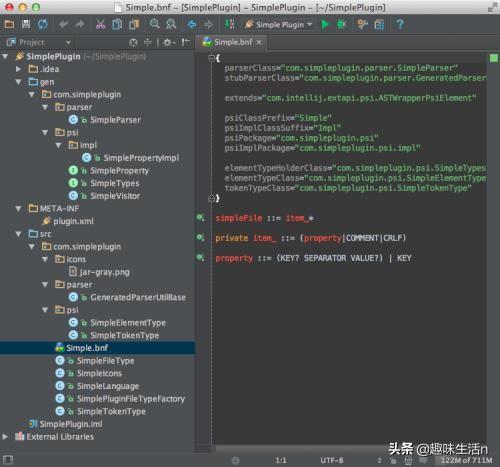Click the gutter icon beside simpleFile rule

(x=200, y=218)
